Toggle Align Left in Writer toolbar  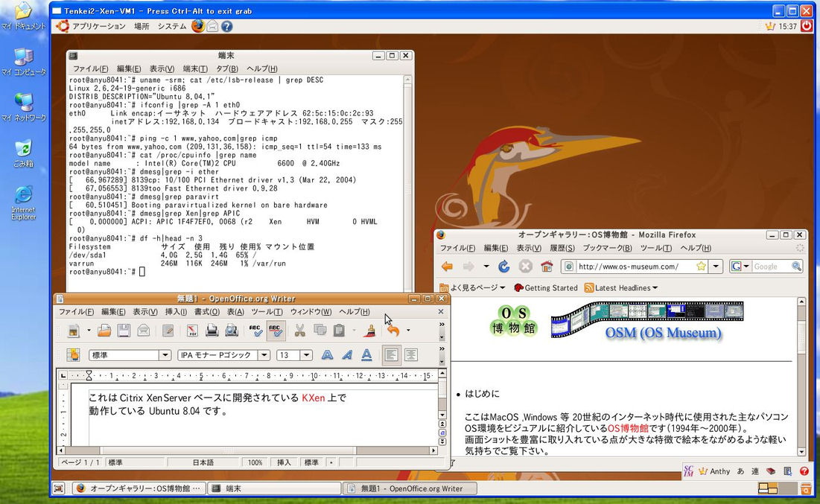point(391,355)
